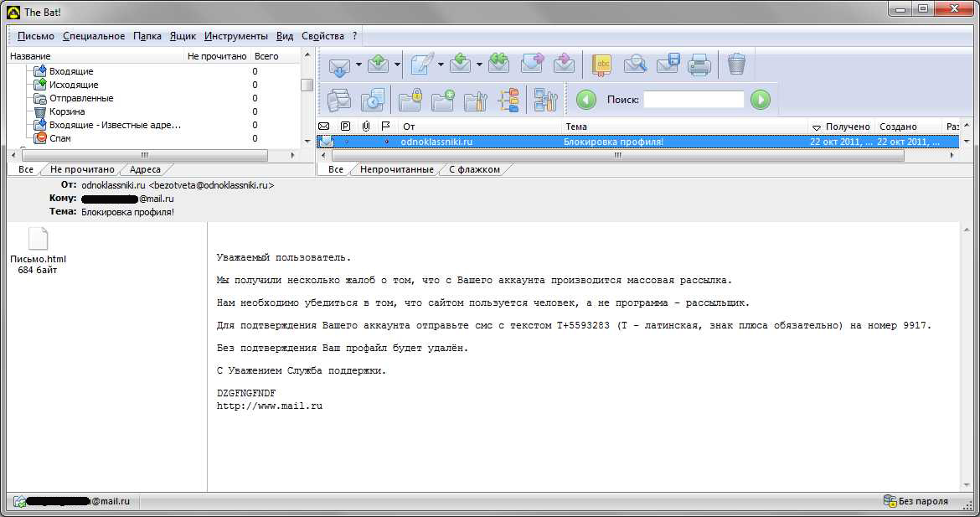The height and width of the screenshot is (517, 980).
Task: Click the new folder plus icon
Action: [x=442, y=100]
